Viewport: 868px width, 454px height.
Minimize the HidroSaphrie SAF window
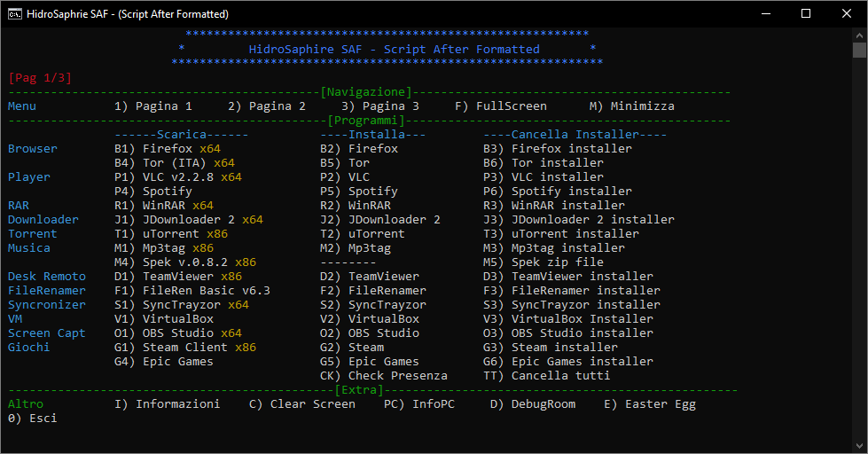[x=766, y=14]
